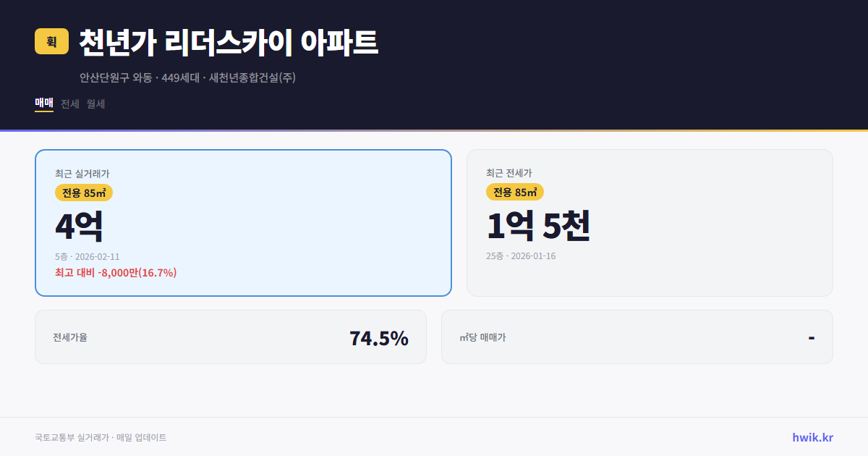Select the active 매매 tab
This screenshot has height=456, width=868.
[x=43, y=104]
